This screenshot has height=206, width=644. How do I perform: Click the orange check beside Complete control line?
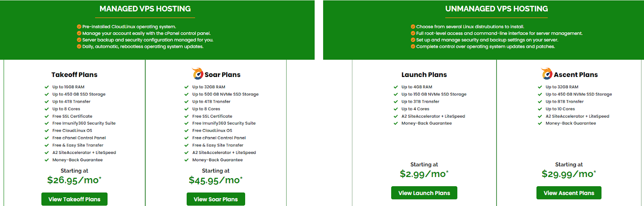click(413, 47)
